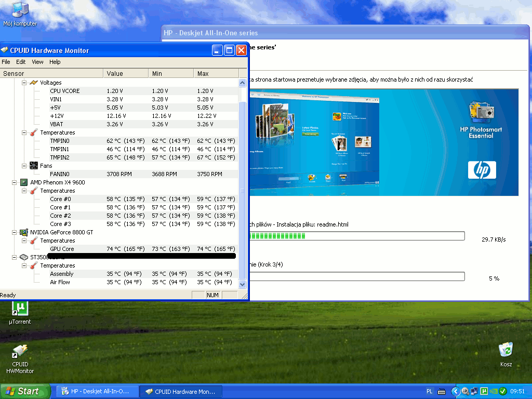The height and width of the screenshot is (399, 532).
Task: Click the Max column header
Action: click(x=216, y=73)
